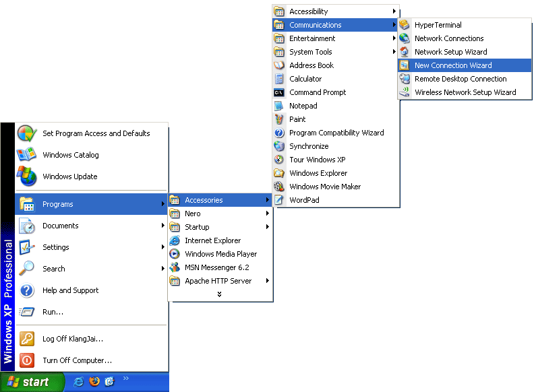Click the Remote Desktop Connection icon
The image size is (536, 392).
pyautogui.click(x=405, y=79)
